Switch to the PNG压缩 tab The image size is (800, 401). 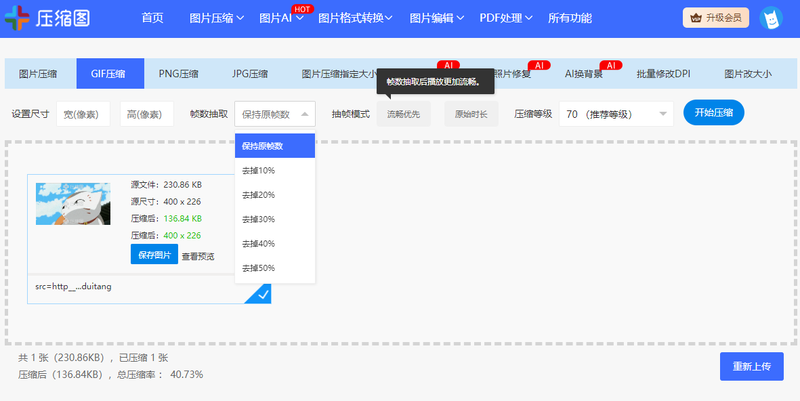(179, 73)
